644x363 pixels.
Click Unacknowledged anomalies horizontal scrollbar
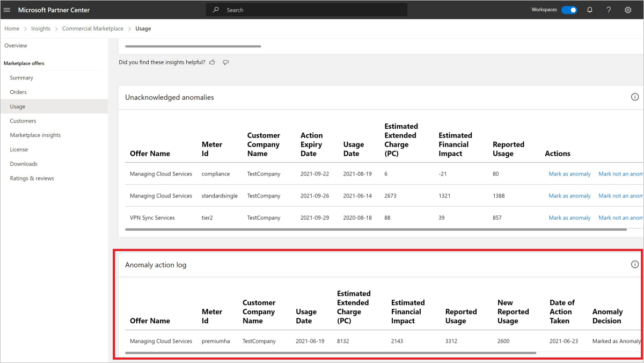376,230
